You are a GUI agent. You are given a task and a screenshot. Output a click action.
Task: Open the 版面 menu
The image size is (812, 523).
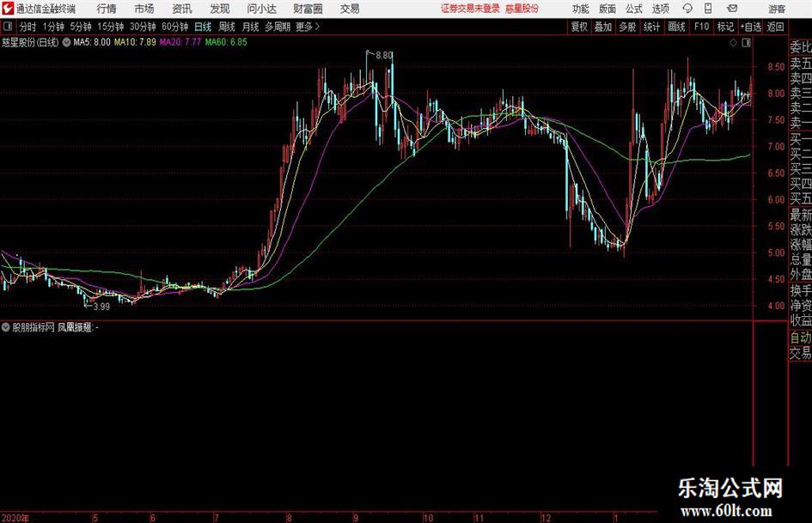tap(607, 9)
